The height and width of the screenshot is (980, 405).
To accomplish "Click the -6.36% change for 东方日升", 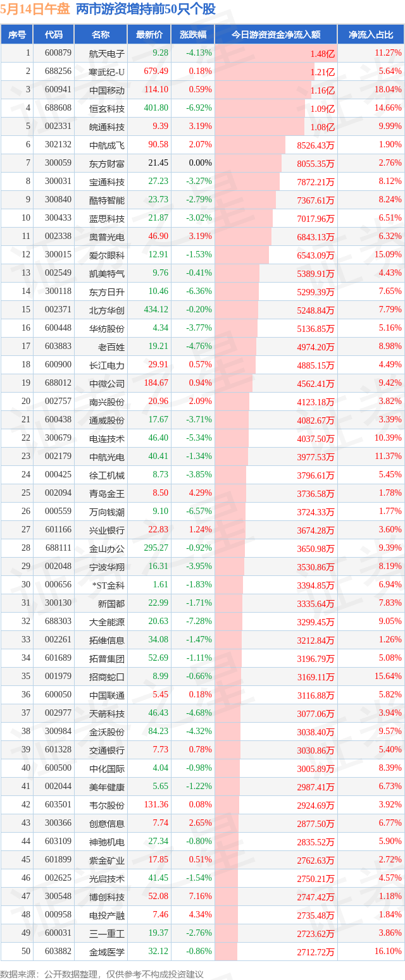I will pos(199,291).
